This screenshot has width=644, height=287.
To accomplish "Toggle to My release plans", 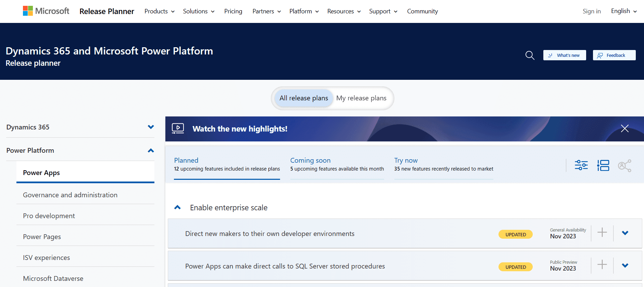I will 361,98.
